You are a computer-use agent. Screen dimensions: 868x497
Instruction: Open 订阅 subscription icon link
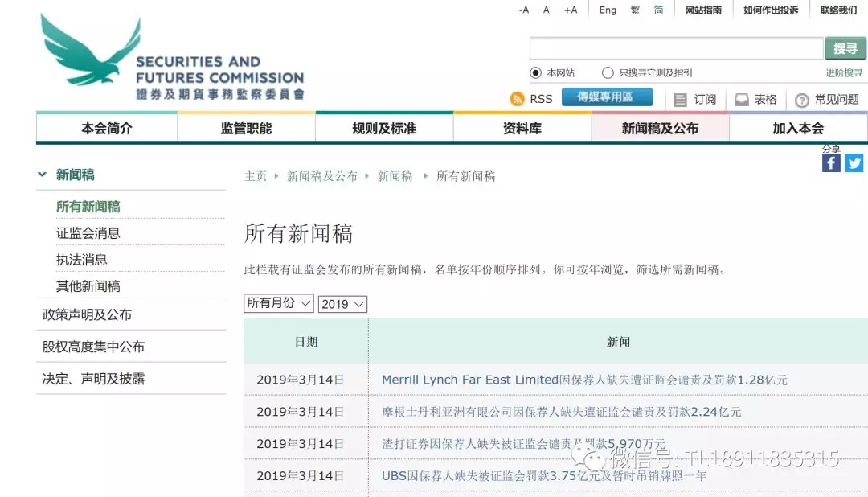click(x=681, y=100)
